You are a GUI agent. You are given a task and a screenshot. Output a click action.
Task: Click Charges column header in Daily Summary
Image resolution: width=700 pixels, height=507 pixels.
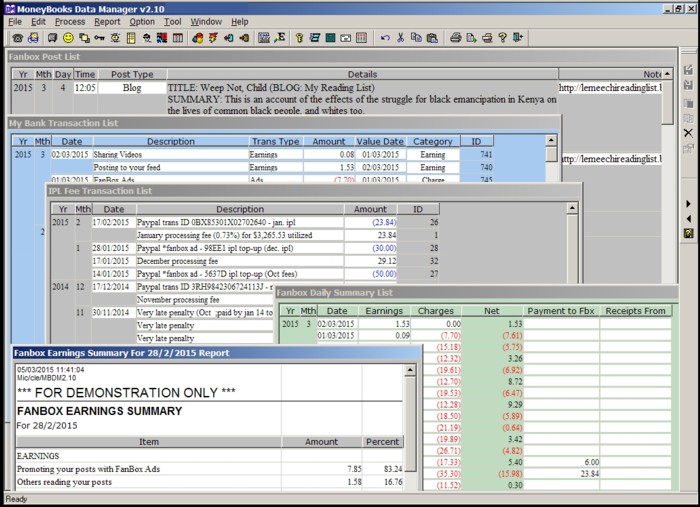coord(436,311)
